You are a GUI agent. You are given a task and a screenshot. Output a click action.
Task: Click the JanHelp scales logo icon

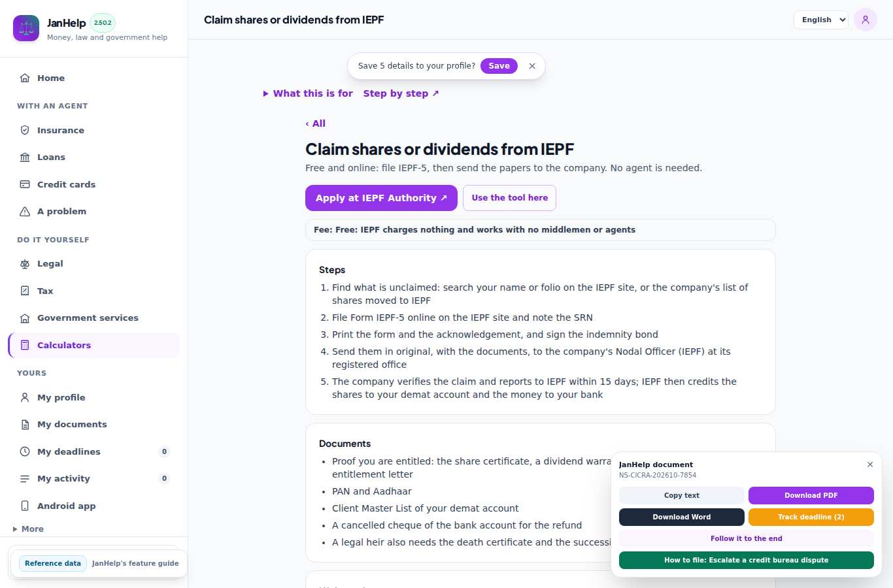click(x=26, y=28)
